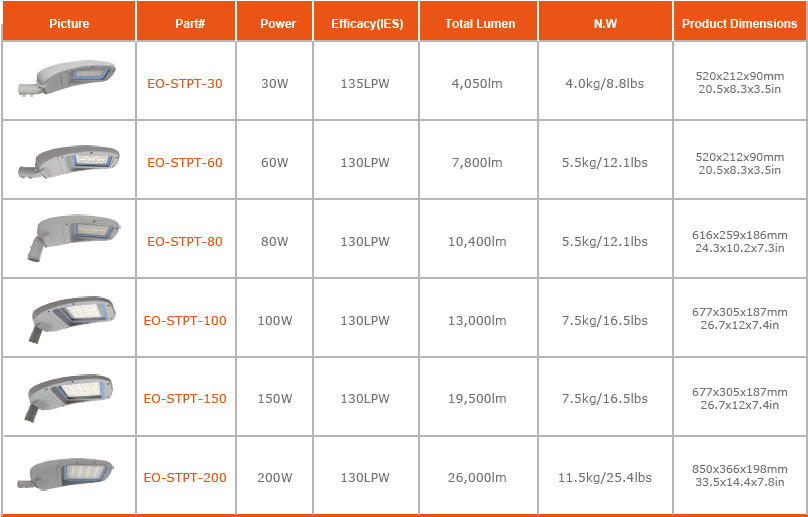Viewport: 808px width, 517px height.
Task: Select the 26,000lm total lumen cell
Action: point(479,477)
